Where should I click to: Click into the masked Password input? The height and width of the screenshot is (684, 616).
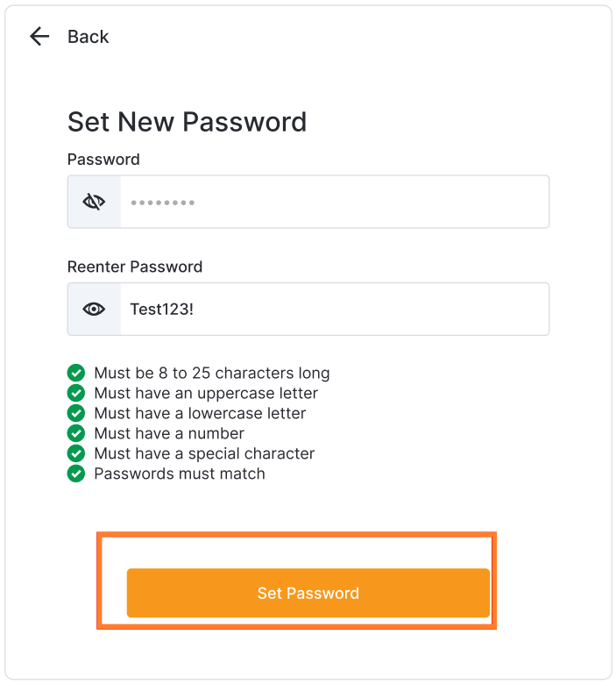point(333,202)
